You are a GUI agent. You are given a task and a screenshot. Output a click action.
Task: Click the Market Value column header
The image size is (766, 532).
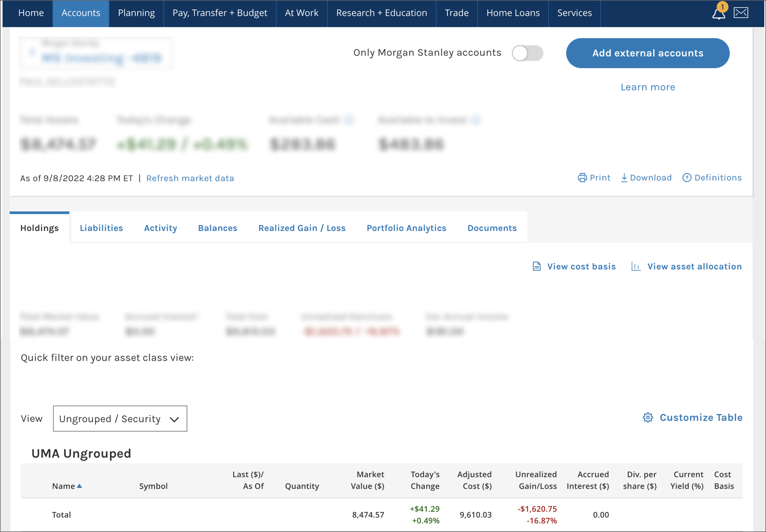point(367,480)
